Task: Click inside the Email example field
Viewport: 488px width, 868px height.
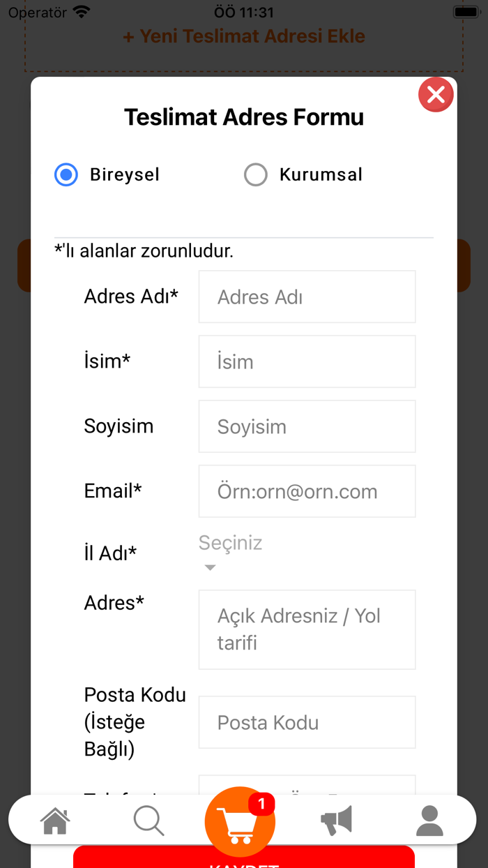Action: pyautogui.click(x=307, y=491)
